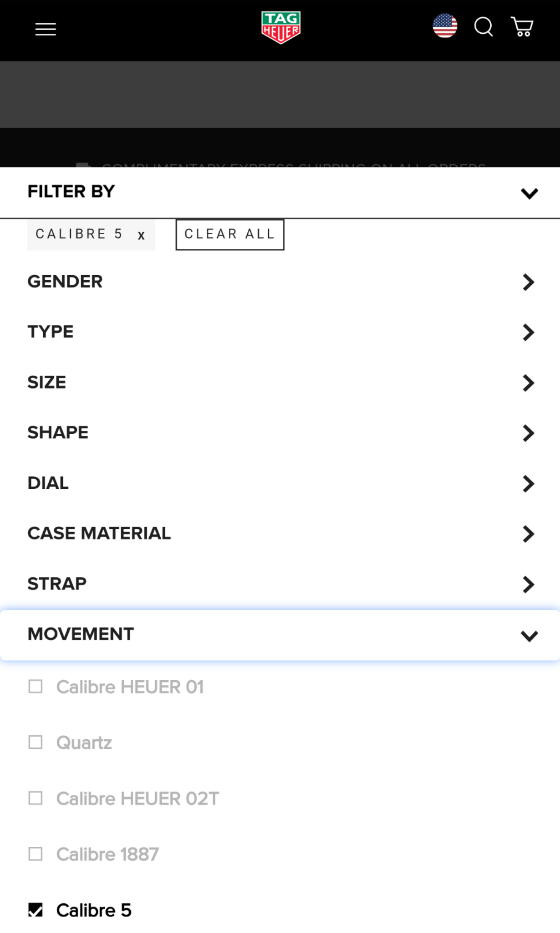Collapse the Movement filter section
The image size is (560, 933).
pos(529,635)
